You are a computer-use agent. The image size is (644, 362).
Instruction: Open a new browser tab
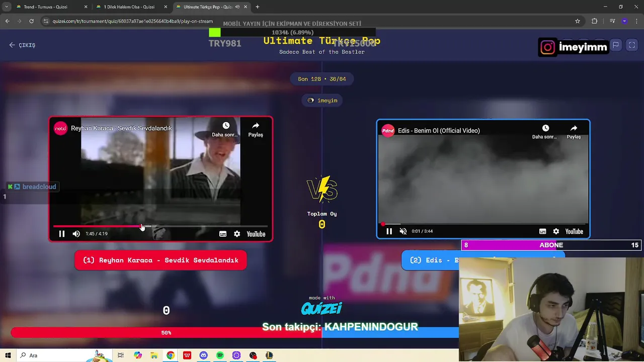(x=258, y=7)
